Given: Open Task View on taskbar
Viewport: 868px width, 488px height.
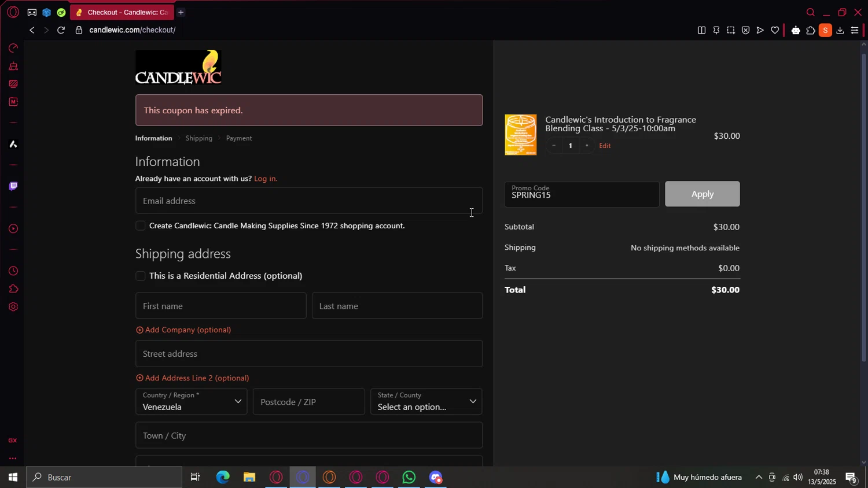Looking at the screenshot, I should tap(195, 477).
